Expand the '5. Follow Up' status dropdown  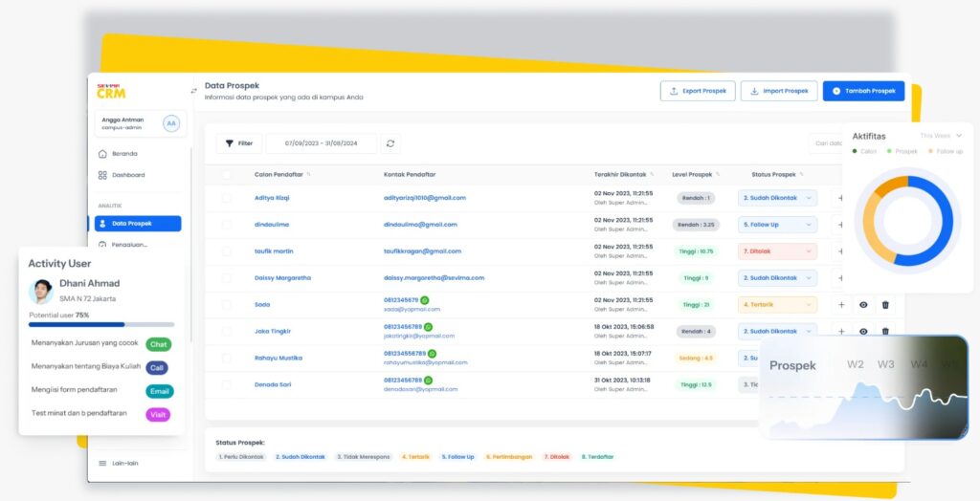[x=777, y=225]
